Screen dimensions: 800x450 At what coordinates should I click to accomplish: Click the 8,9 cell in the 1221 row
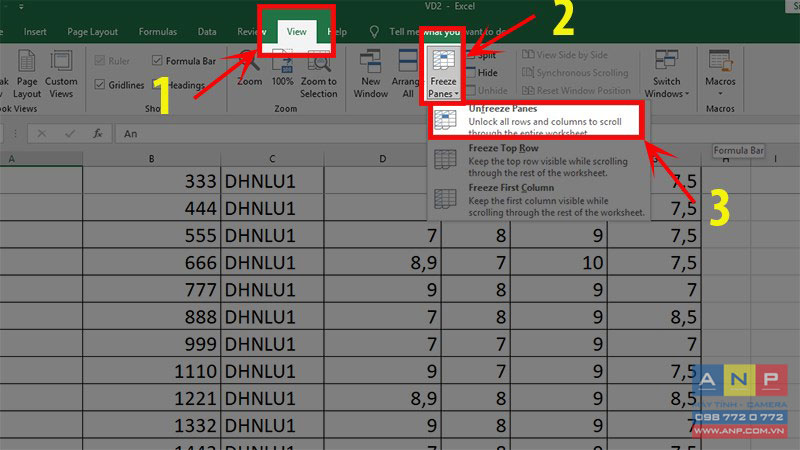pyautogui.click(x=382, y=398)
